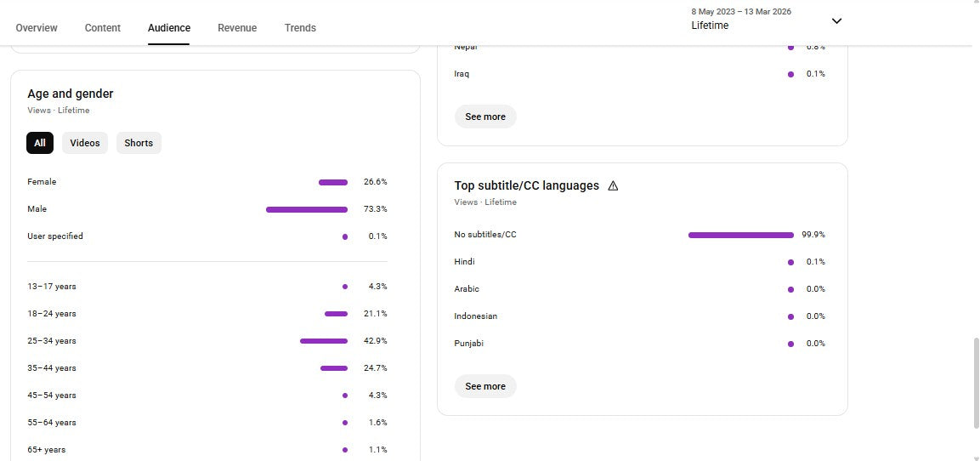This screenshot has width=980, height=461.
Task: Click the Female percentage bar
Action: pyautogui.click(x=333, y=182)
